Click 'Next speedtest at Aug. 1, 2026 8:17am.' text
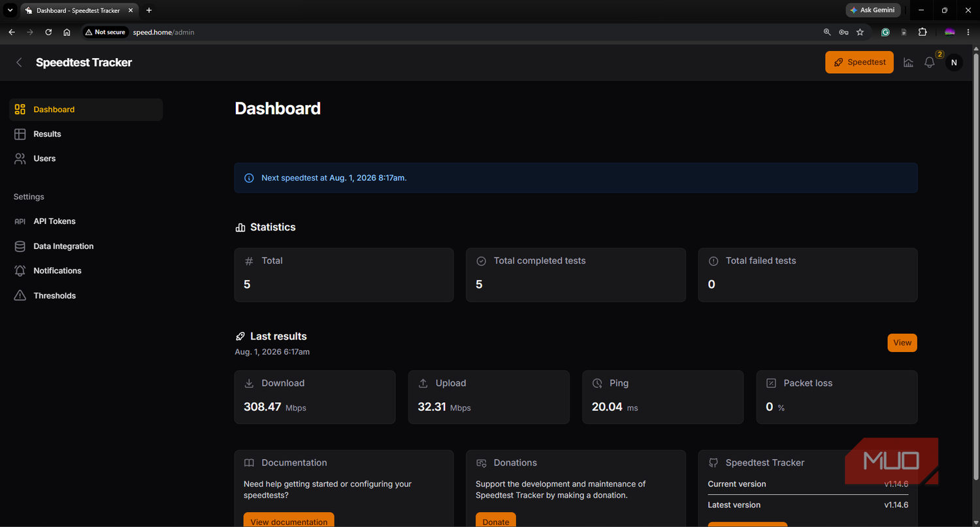Screen dimensions: 980x527 click(x=334, y=178)
